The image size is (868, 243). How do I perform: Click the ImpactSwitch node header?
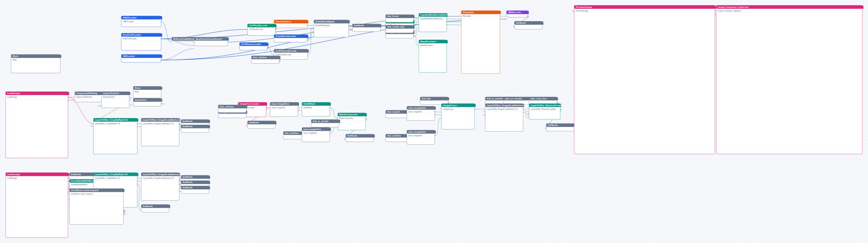pyautogui.click(x=116, y=93)
